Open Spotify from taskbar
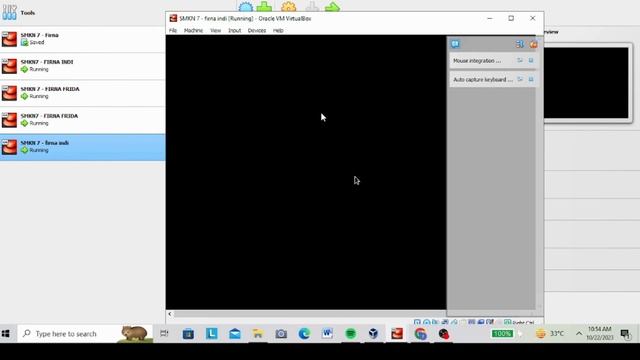 (350, 334)
